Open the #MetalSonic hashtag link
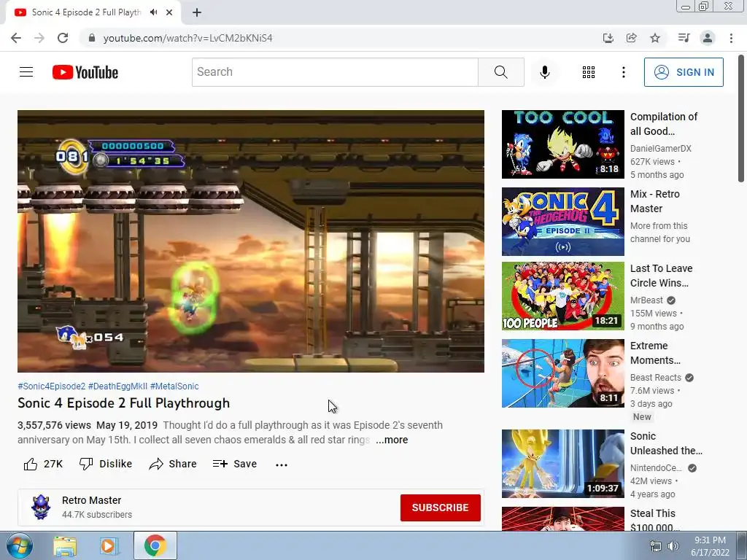Screen dimensions: 747x560 (174, 386)
